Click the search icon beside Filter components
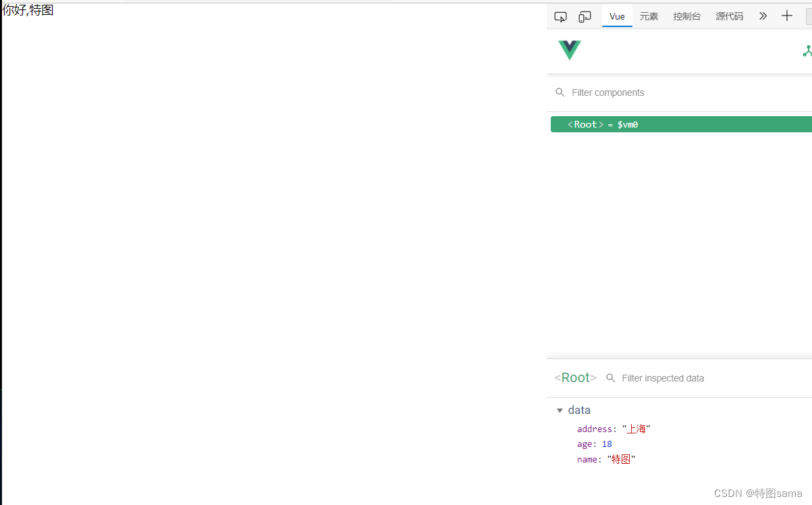 [560, 92]
